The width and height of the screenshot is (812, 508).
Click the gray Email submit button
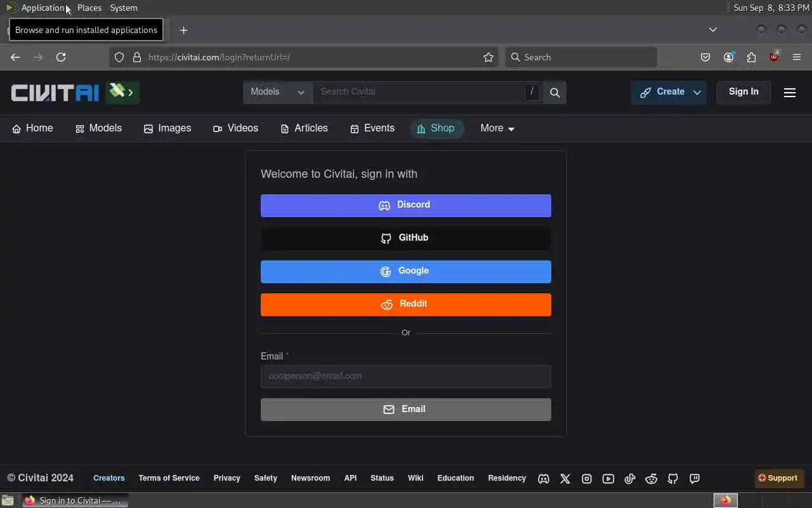coord(406,410)
